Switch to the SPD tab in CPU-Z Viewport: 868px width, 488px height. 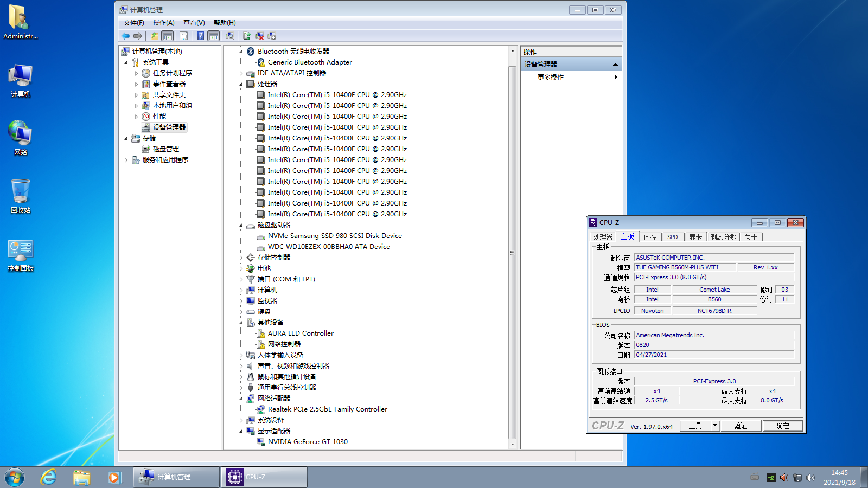(673, 237)
